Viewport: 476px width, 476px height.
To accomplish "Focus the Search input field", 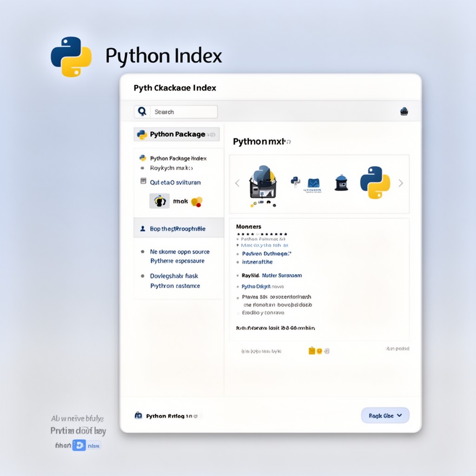I will 184,112.
